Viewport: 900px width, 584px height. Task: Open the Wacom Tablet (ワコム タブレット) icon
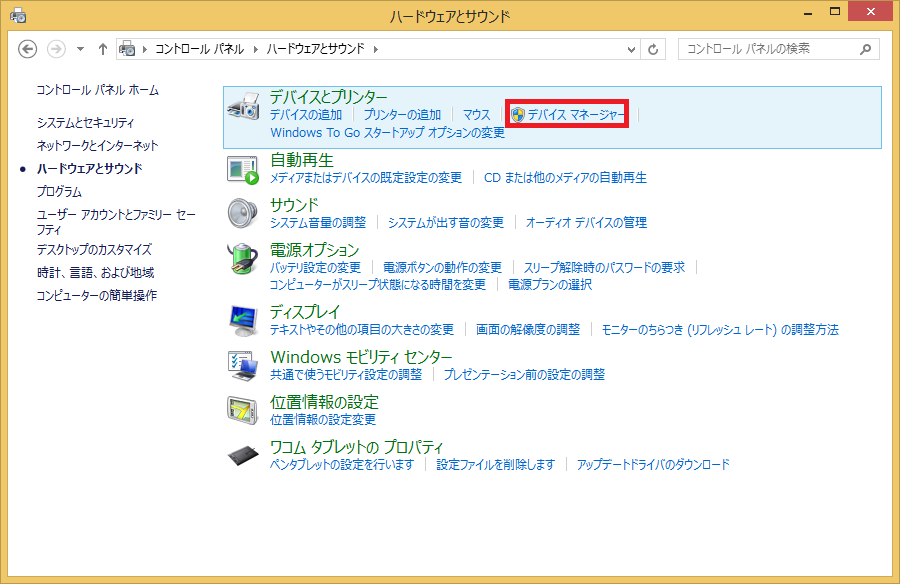pyautogui.click(x=243, y=456)
